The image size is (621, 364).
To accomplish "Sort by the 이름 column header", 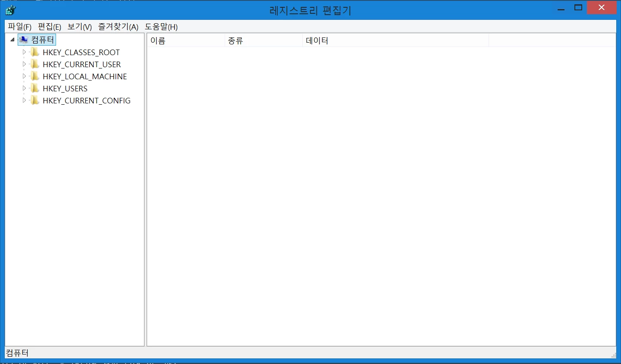I will (185, 40).
